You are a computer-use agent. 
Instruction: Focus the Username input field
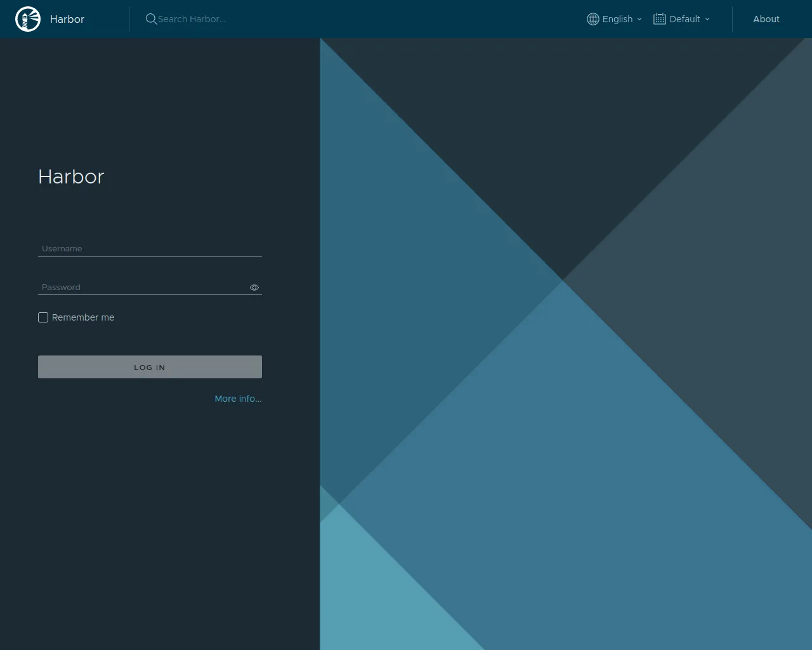pyautogui.click(x=150, y=248)
